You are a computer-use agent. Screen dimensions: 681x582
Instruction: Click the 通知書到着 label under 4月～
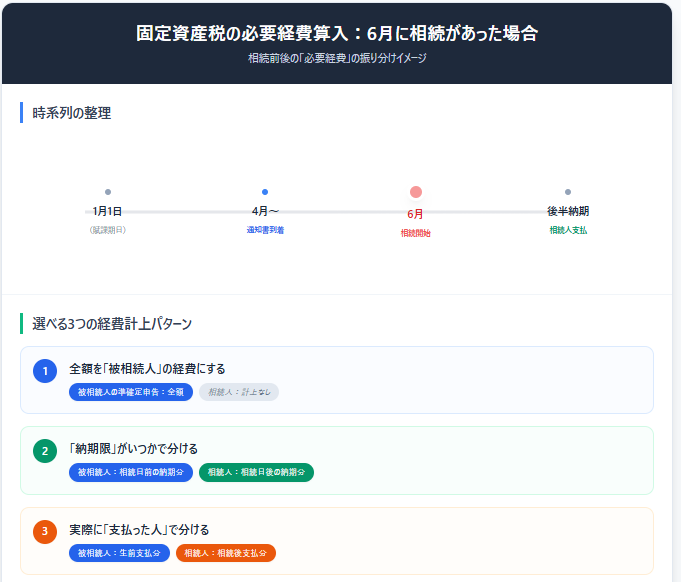point(265,230)
